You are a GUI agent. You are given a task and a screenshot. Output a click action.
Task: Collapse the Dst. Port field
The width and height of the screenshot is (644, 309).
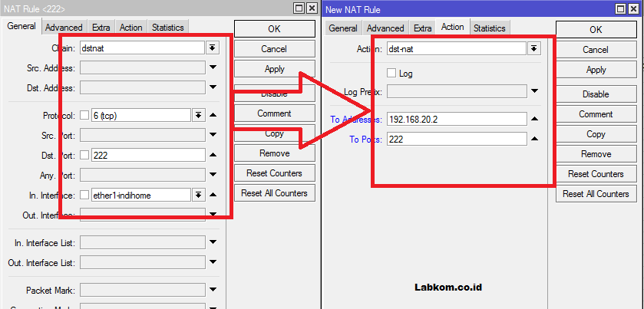[213, 155]
